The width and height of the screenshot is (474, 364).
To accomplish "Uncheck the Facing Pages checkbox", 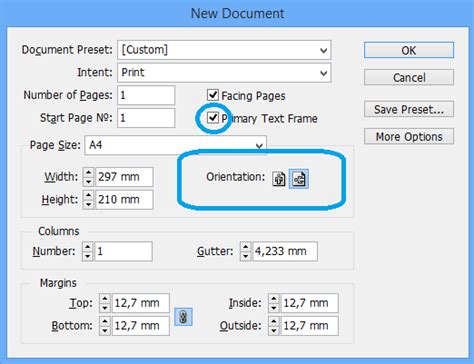I will (x=213, y=95).
